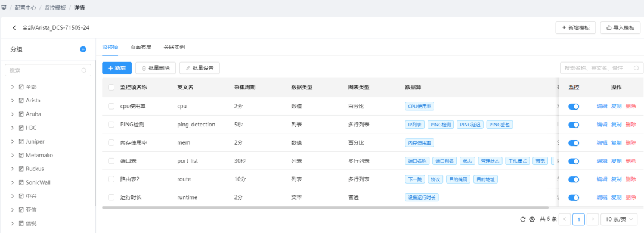Click the folder icon of the Arista group
644x233 pixels.
(21, 101)
